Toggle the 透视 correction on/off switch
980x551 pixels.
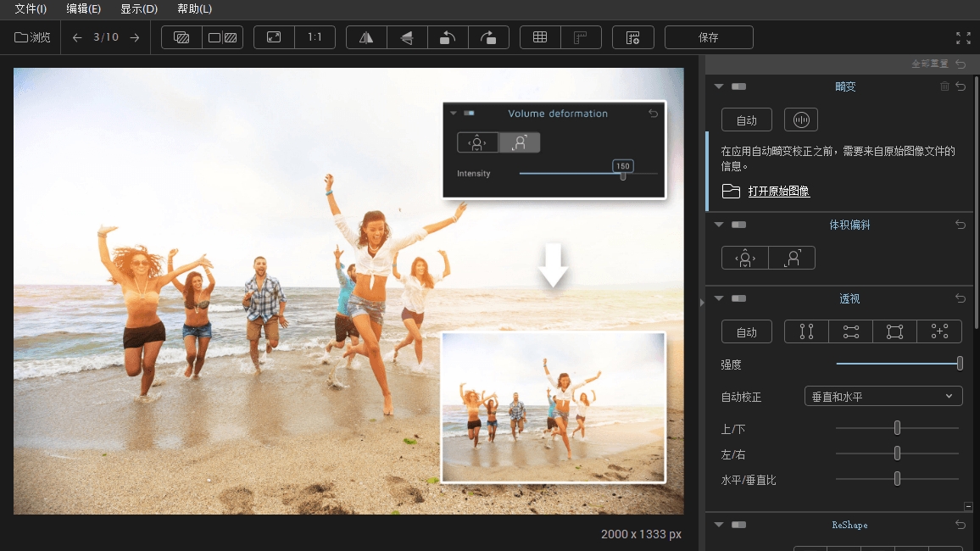(x=739, y=298)
